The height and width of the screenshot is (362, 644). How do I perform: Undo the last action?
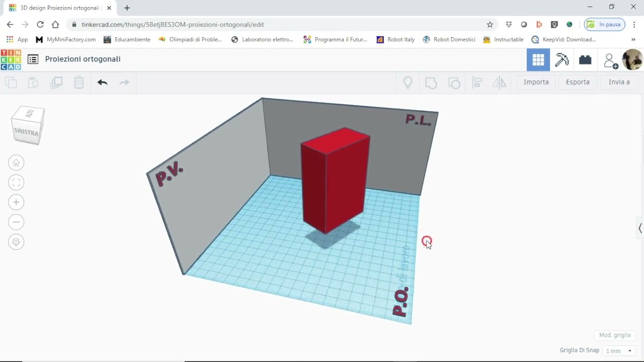point(103,82)
